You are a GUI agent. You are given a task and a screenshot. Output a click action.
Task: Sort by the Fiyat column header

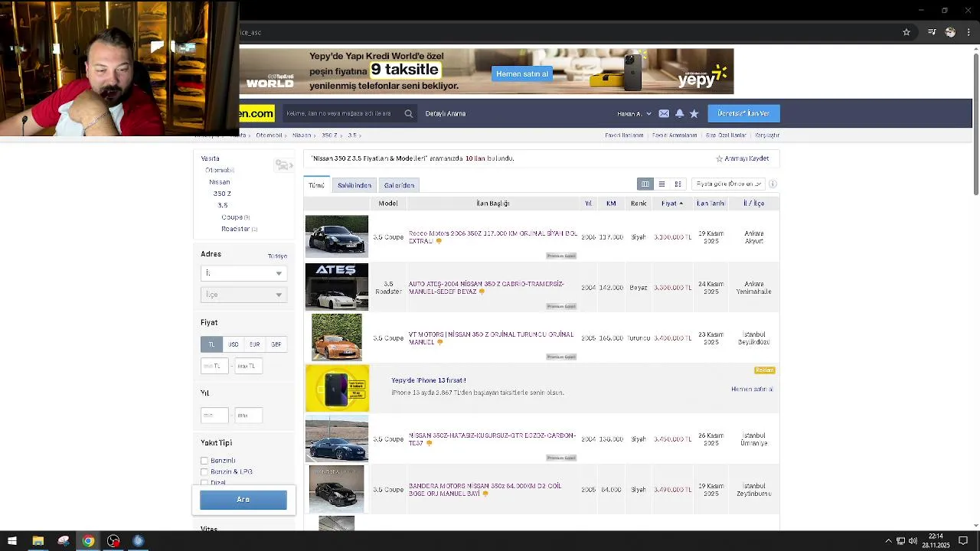(672, 204)
